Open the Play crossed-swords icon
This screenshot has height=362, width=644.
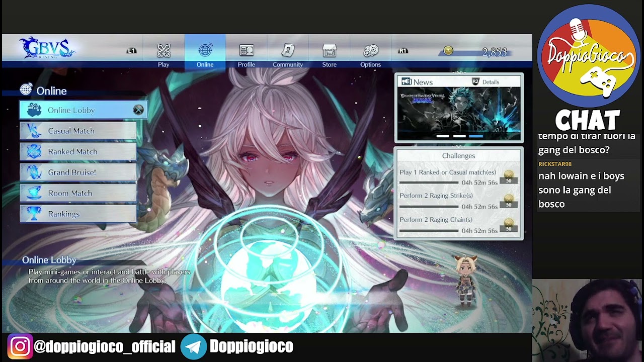tap(164, 51)
